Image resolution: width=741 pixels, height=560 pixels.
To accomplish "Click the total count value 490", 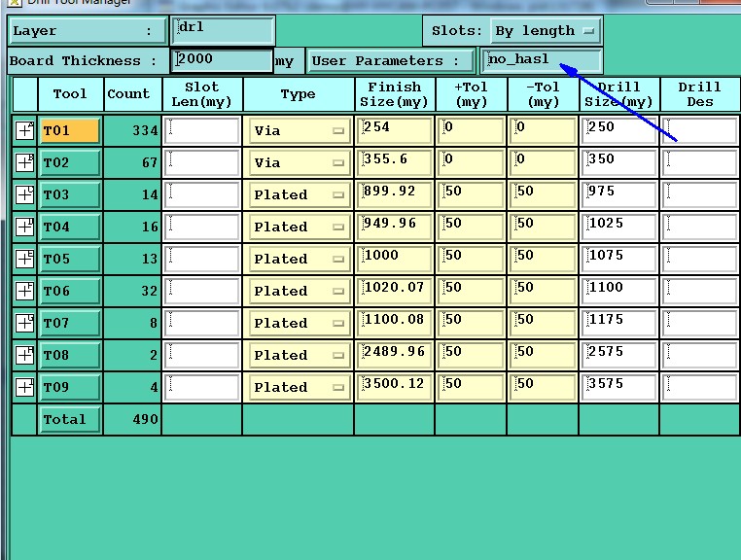I will [145, 419].
